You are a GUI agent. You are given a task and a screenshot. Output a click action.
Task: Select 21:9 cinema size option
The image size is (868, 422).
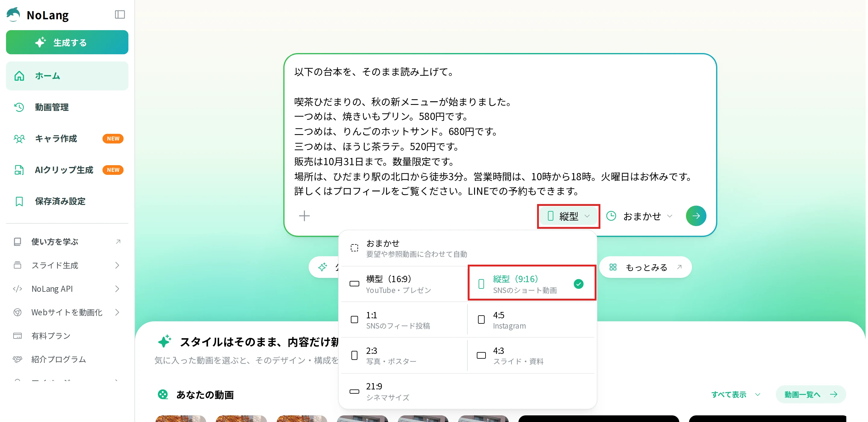pos(468,391)
